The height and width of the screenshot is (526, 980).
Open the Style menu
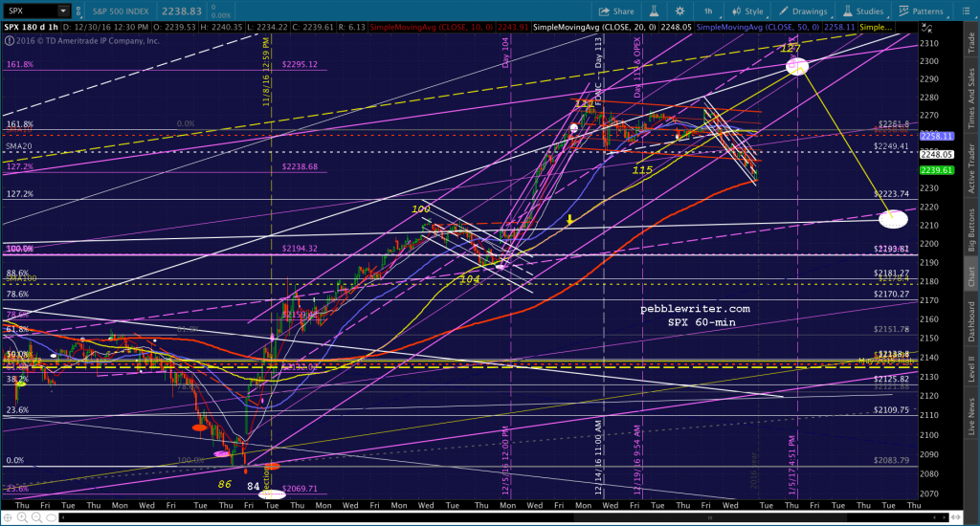point(747,11)
